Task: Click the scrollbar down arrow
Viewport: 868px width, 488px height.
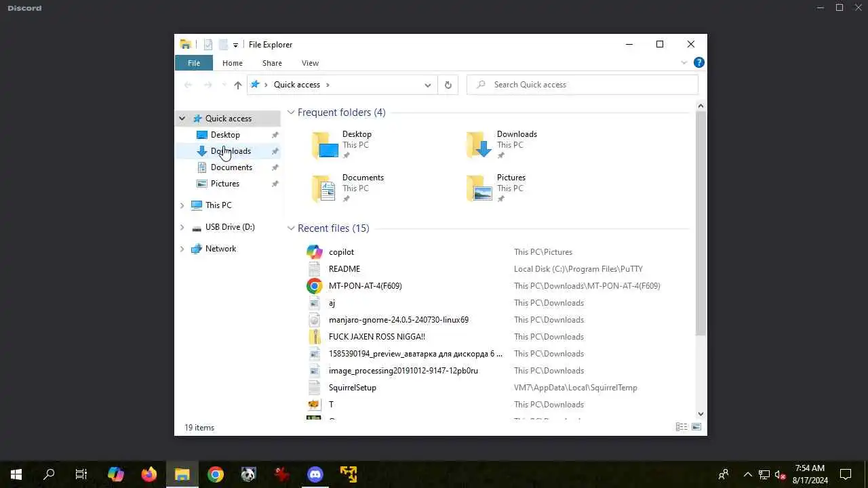Action: pyautogui.click(x=701, y=413)
